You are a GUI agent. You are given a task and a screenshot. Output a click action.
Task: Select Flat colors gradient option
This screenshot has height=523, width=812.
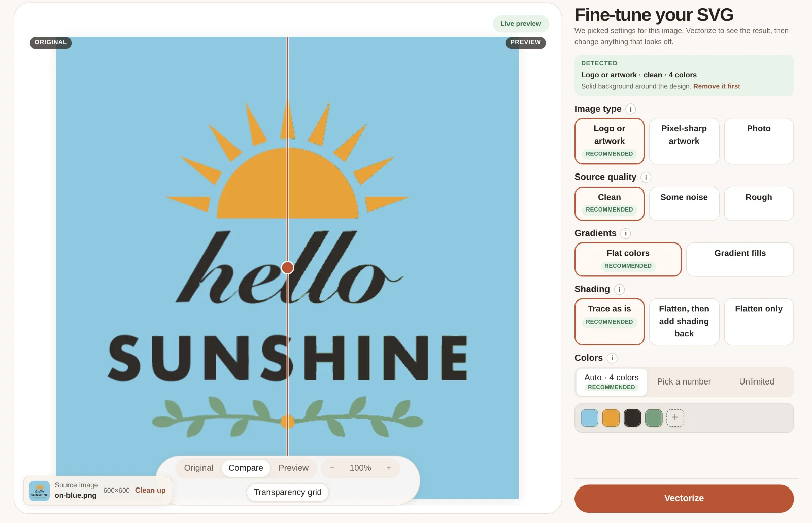pyautogui.click(x=628, y=259)
